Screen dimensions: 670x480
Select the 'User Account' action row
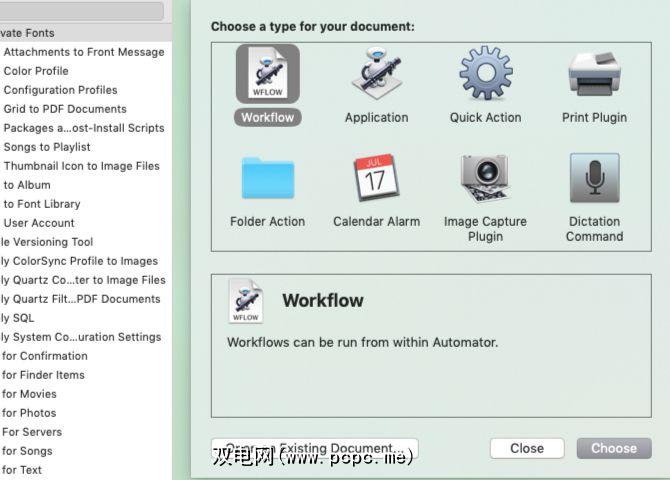point(85,223)
